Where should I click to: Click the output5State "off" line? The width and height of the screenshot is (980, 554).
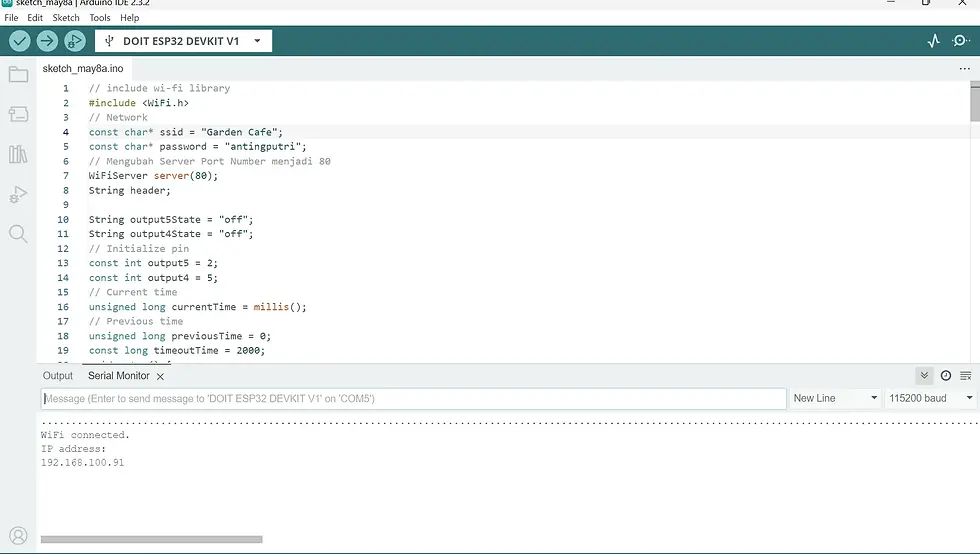point(171,219)
